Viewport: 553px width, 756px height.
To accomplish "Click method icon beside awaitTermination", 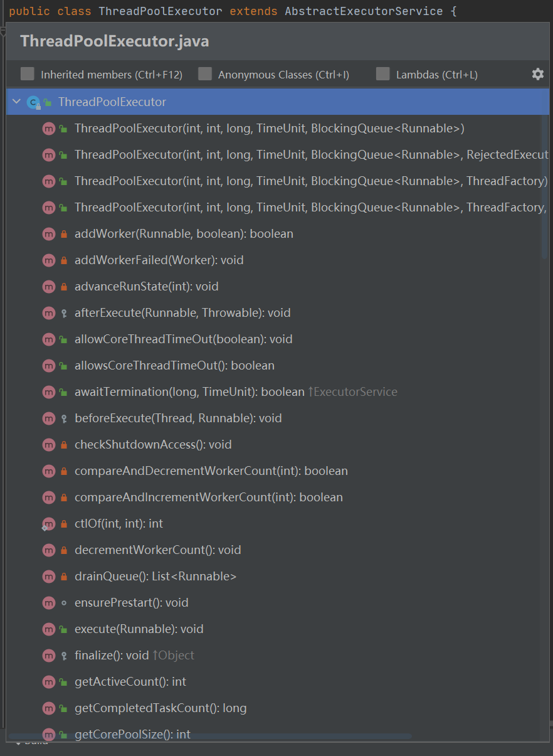I will [x=49, y=391].
